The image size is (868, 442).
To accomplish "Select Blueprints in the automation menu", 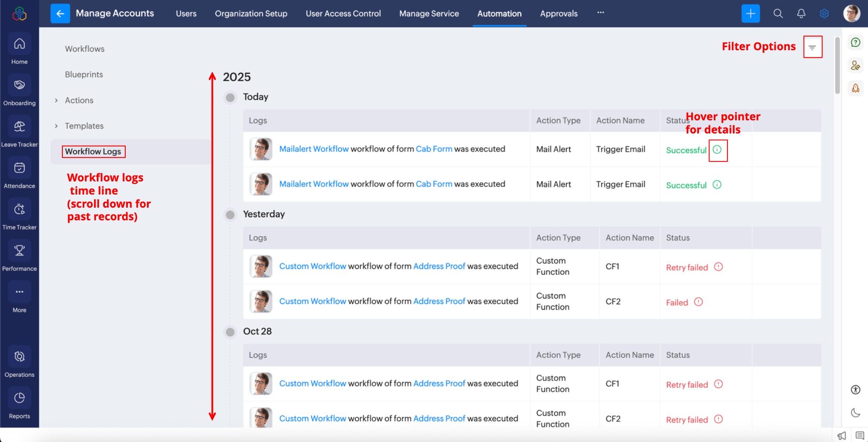I will tap(84, 75).
